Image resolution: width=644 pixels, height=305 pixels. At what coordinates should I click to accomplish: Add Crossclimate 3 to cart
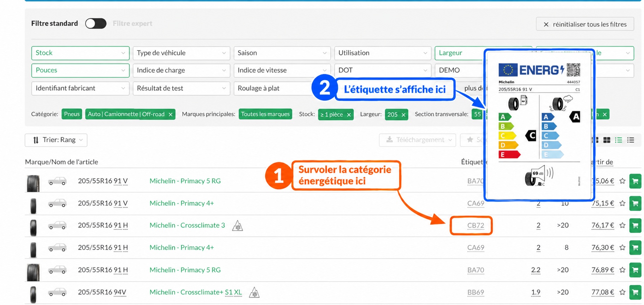635,225
